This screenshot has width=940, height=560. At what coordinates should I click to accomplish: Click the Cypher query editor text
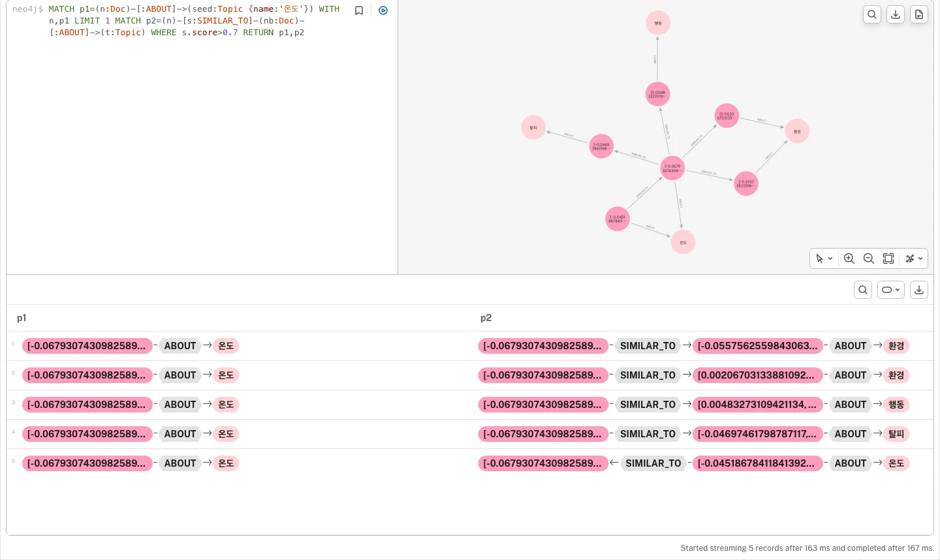[x=194, y=21]
